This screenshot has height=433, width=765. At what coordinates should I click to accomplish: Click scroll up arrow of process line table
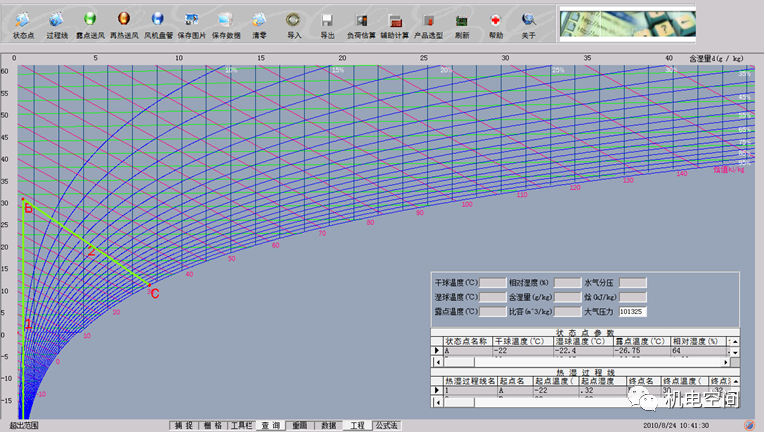735,381
